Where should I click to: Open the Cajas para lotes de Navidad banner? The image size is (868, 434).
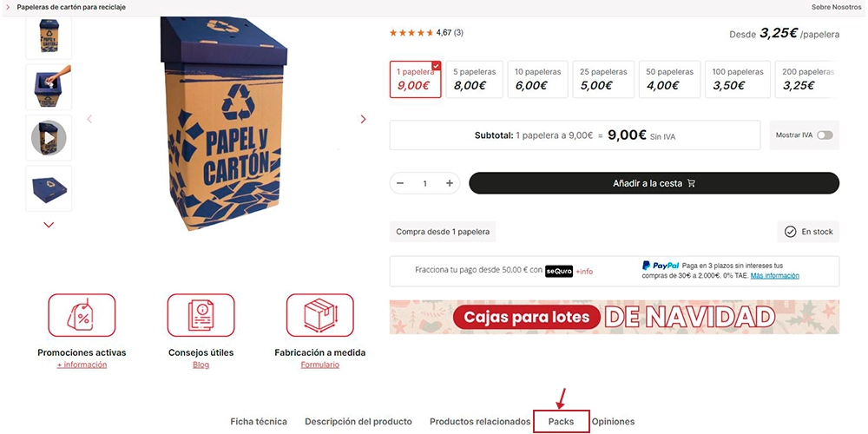pos(614,317)
